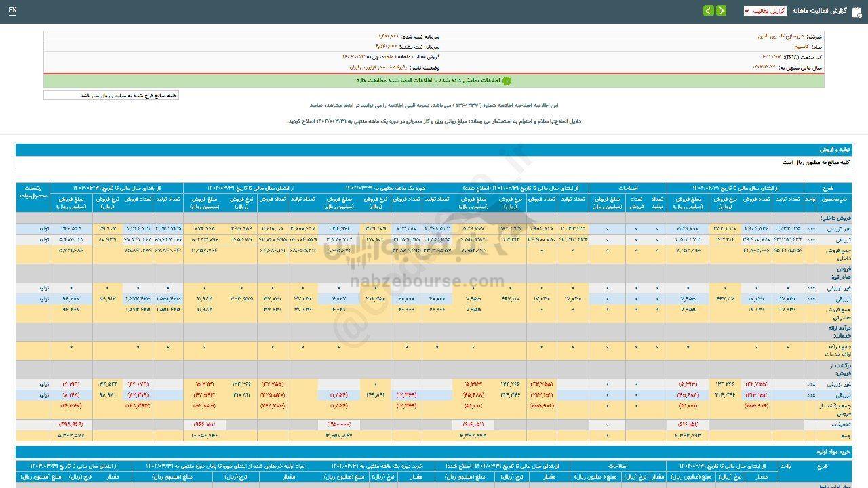Click the monthly activity report clipboard icon
The width and height of the screenshot is (868, 488).
pos(858,11)
